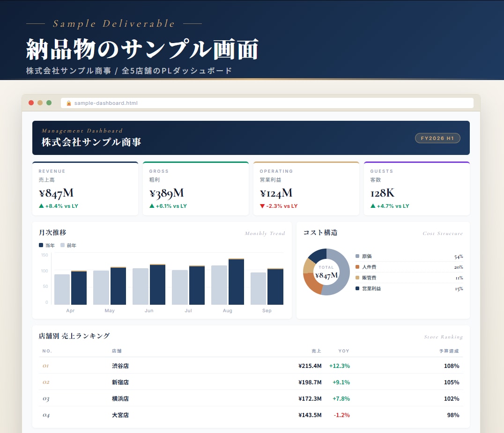
Task: Click the ¥172.3M sales value
Action: [x=310, y=398]
